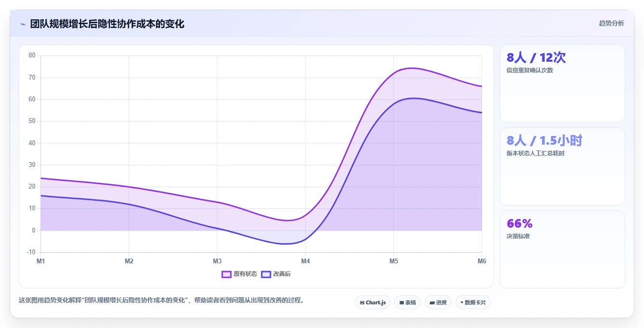Image resolution: width=644 pixels, height=328 pixels.
Task: Click the lightning icon beside the title
Action: point(23,24)
